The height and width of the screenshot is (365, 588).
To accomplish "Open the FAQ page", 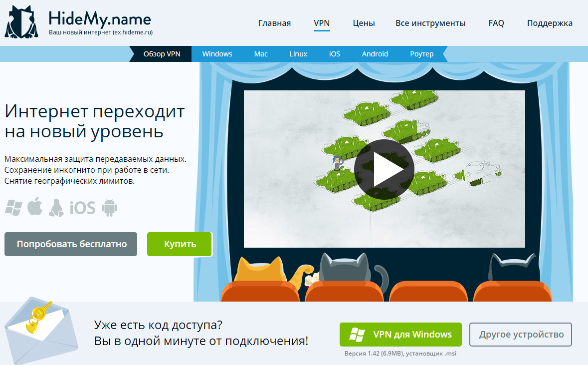I will pyautogui.click(x=496, y=23).
